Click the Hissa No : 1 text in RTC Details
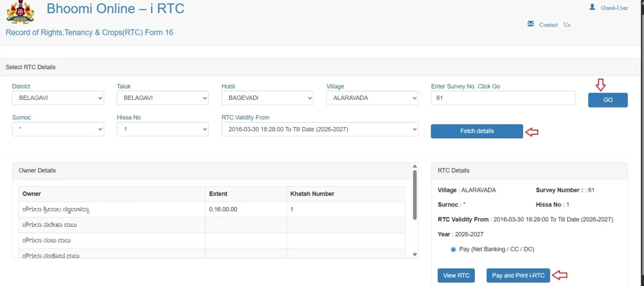Viewport: 644px width, 286px height. click(553, 204)
